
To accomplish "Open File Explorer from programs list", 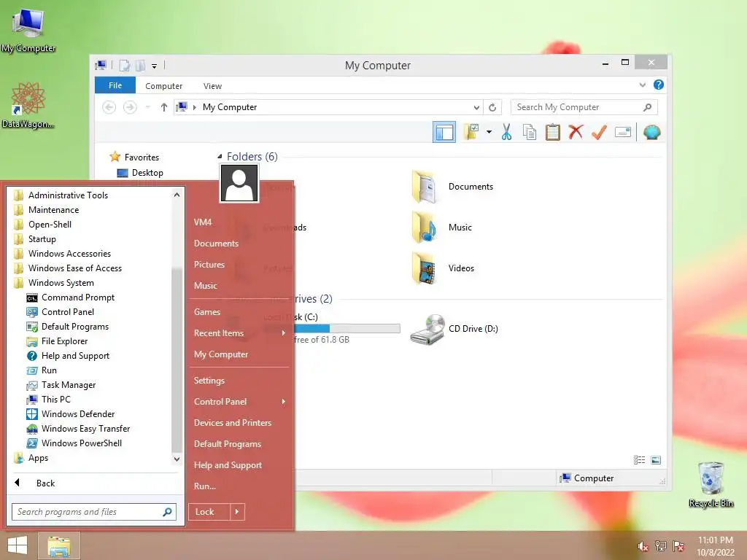I will [x=64, y=341].
